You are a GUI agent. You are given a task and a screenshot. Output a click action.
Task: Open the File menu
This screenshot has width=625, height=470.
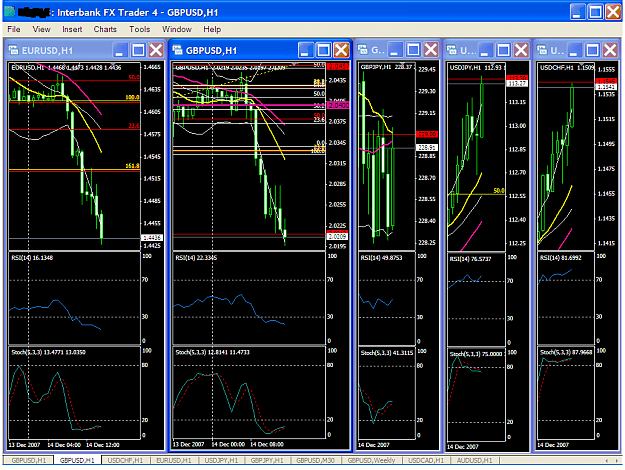14,29
